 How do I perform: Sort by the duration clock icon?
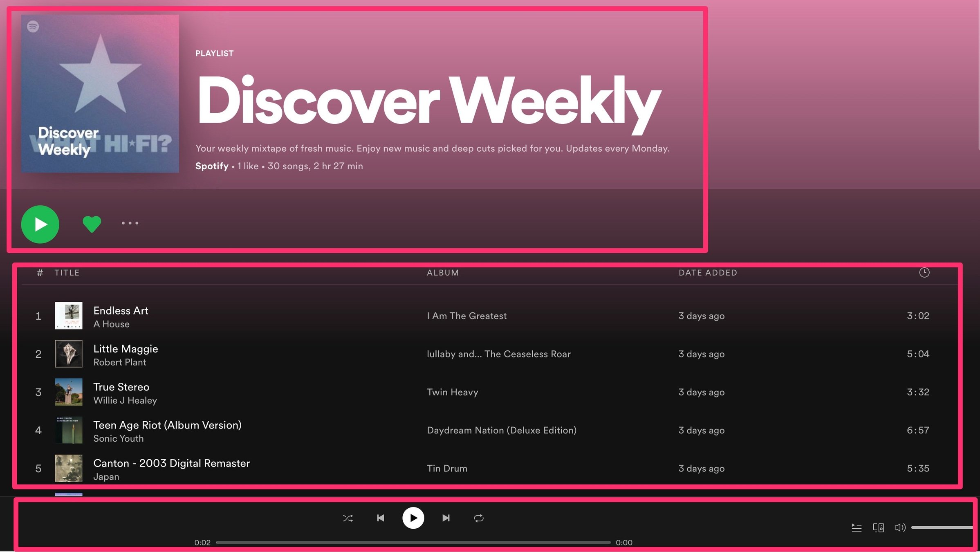pos(924,273)
